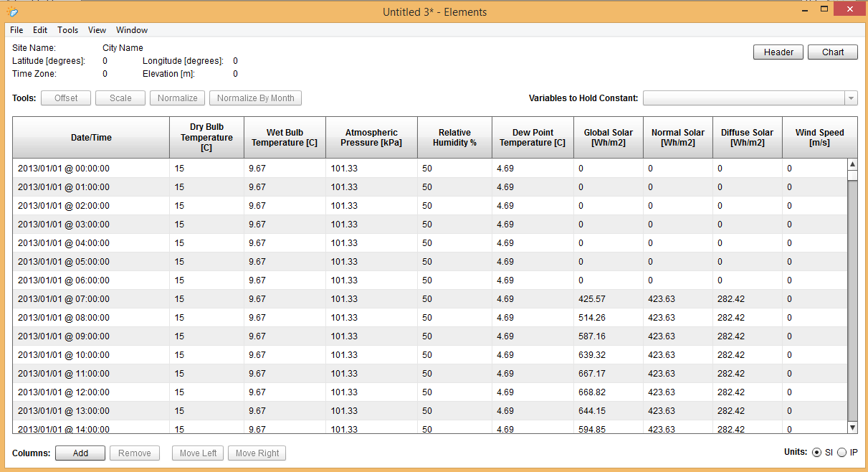The width and height of the screenshot is (868, 472).
Task: Click the Scale tool button
Action: coord(120,98)
